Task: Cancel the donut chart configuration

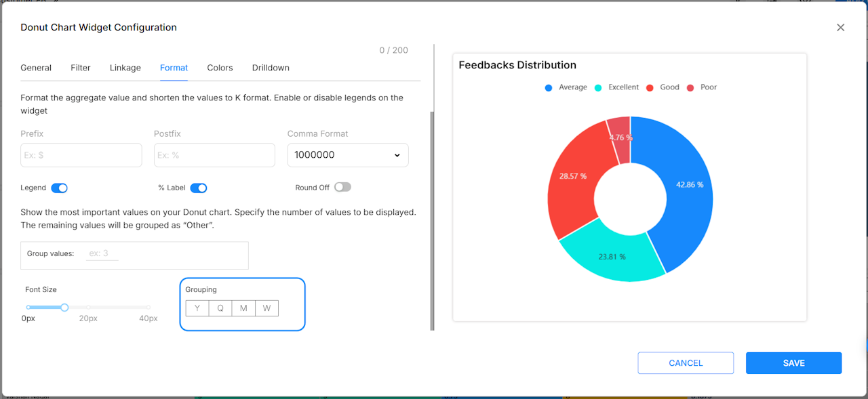Action: click(x=686, y=363)
